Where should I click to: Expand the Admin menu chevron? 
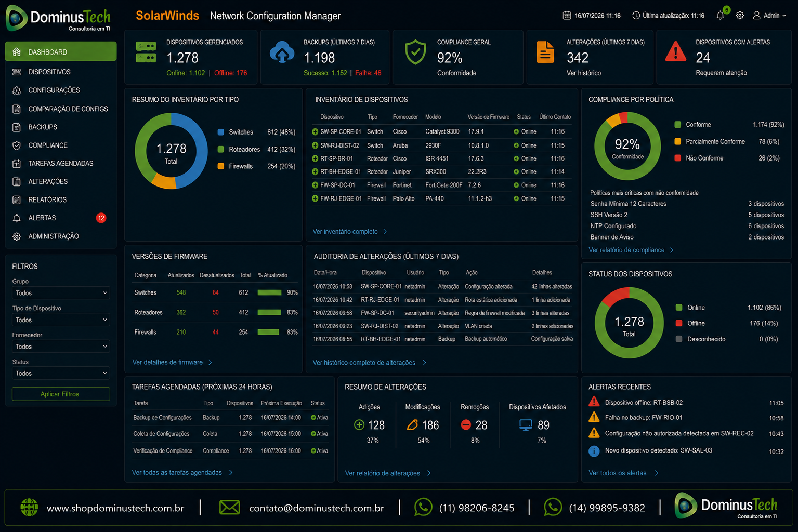(x=784, y=16)
